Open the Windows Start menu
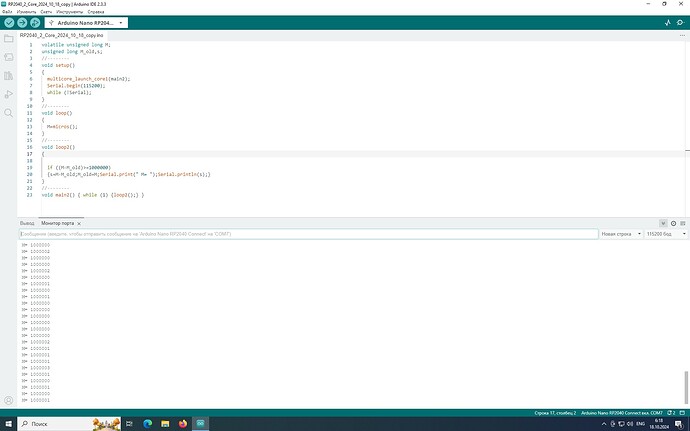 click(8, 424)
